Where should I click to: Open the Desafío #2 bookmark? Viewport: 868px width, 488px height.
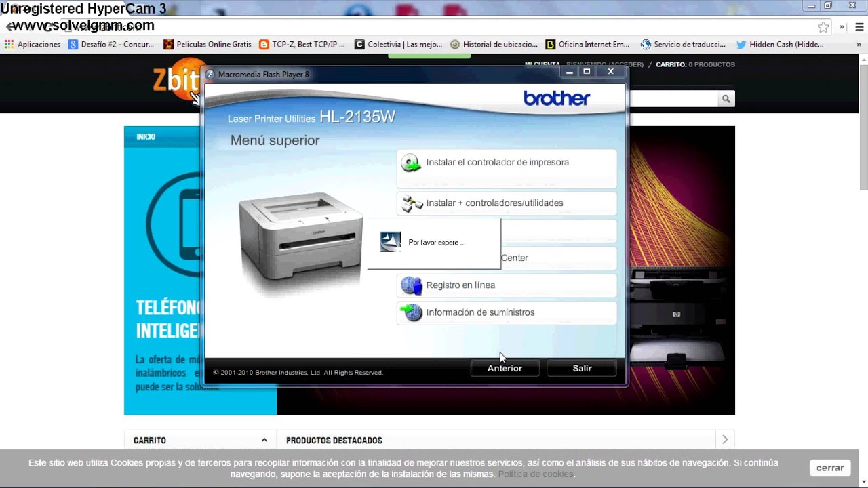111,45
